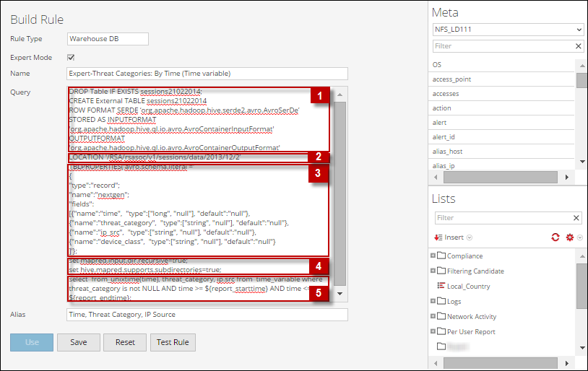Image resolution: width=588 pixels, height=371 pixels.
Task: Expand the Filtering Candidate folder
Action: 433,271
